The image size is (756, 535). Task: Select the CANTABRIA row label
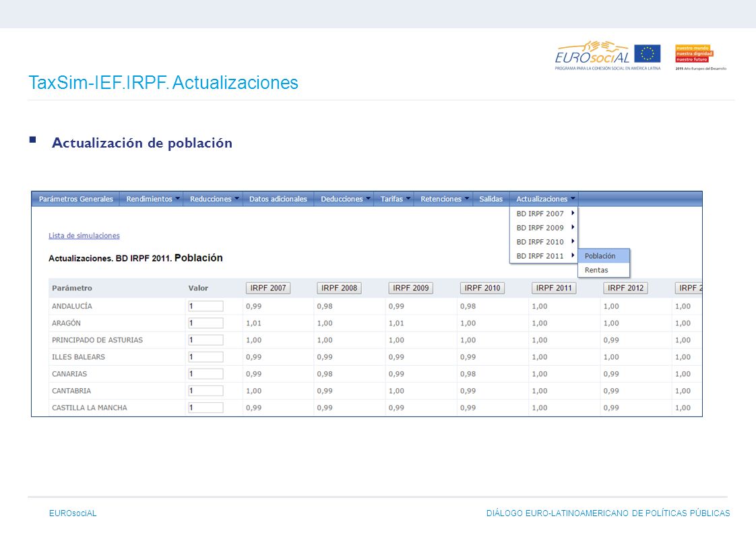[71, 391]
